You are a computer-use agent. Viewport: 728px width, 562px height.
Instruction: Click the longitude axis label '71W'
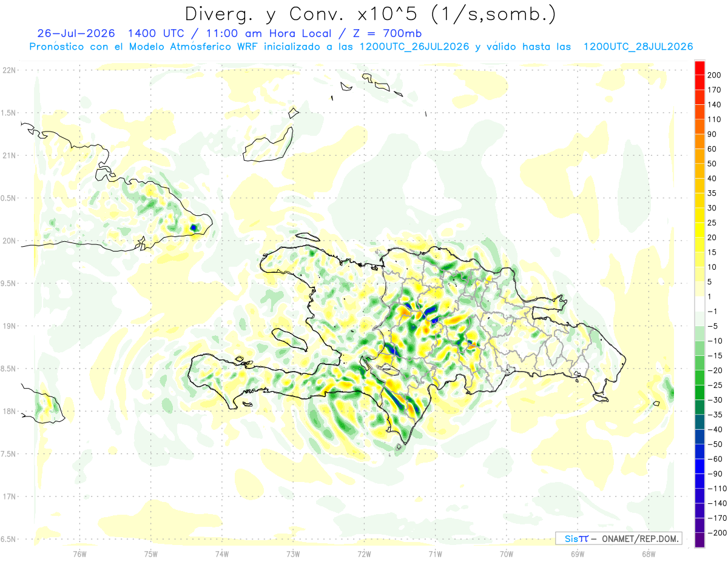click(435, 554)
